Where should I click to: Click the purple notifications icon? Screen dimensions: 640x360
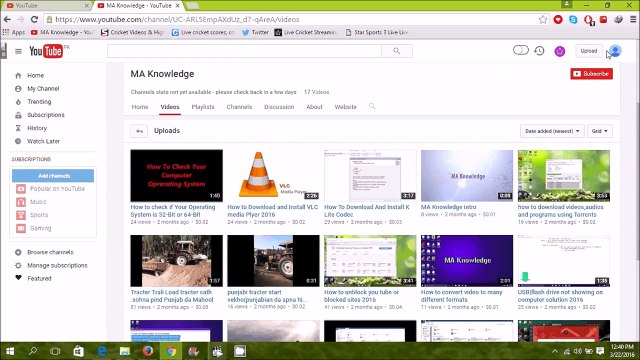pyautogui.click(x=560, y=51)
